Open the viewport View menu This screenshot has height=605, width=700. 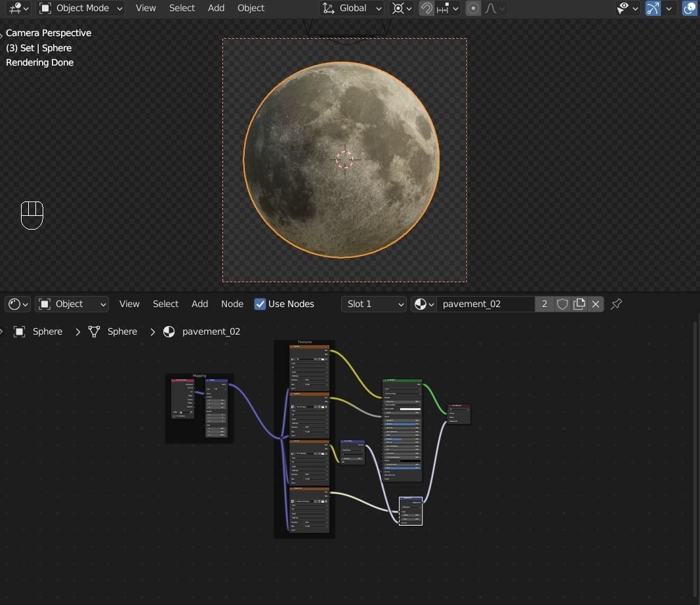point(146,8)
